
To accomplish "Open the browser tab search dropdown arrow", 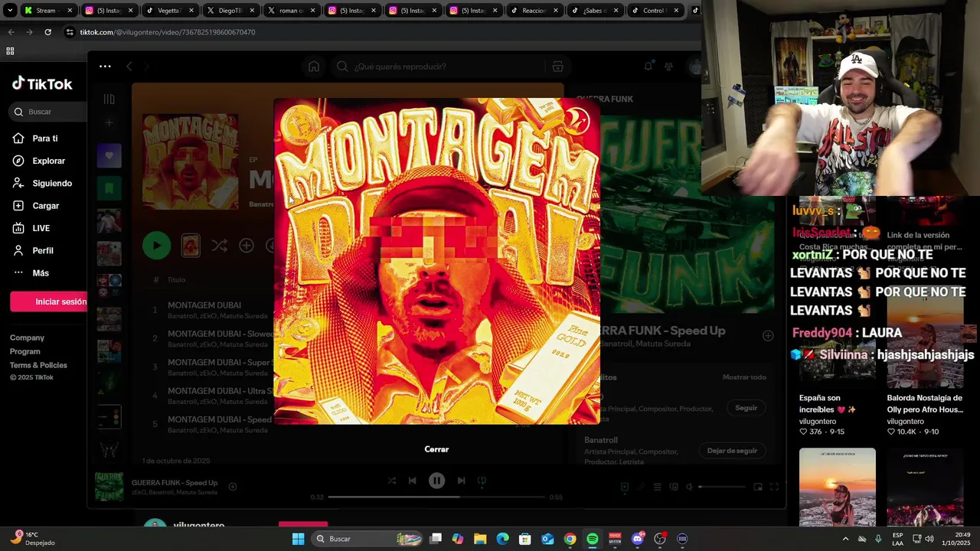I will [x=10, y=11].
